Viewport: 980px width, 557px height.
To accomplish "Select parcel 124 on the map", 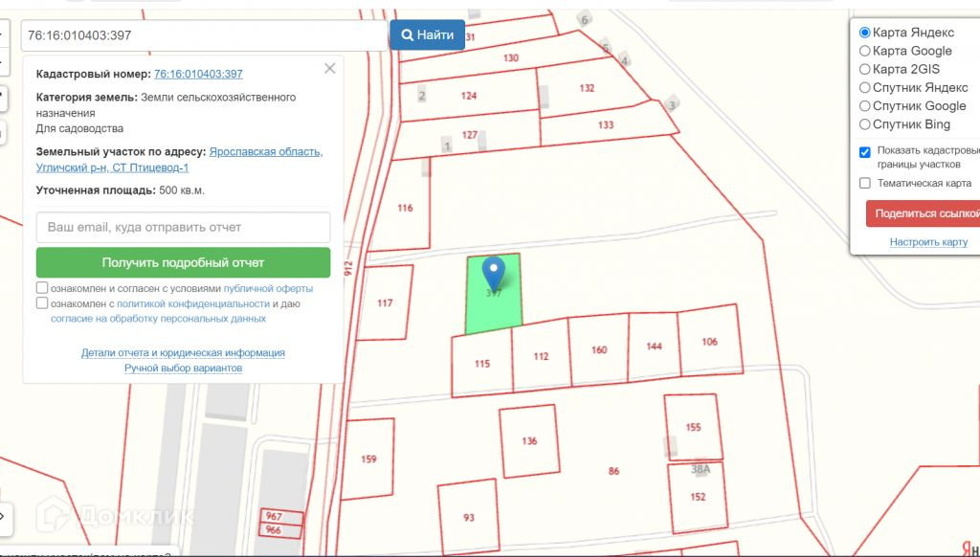I will (469, 96).
